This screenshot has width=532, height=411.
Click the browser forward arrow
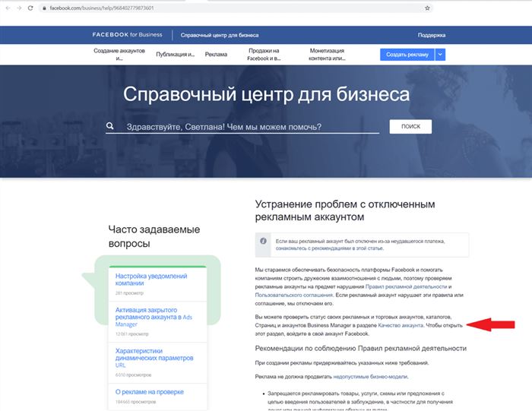click(x=19, y=8)
